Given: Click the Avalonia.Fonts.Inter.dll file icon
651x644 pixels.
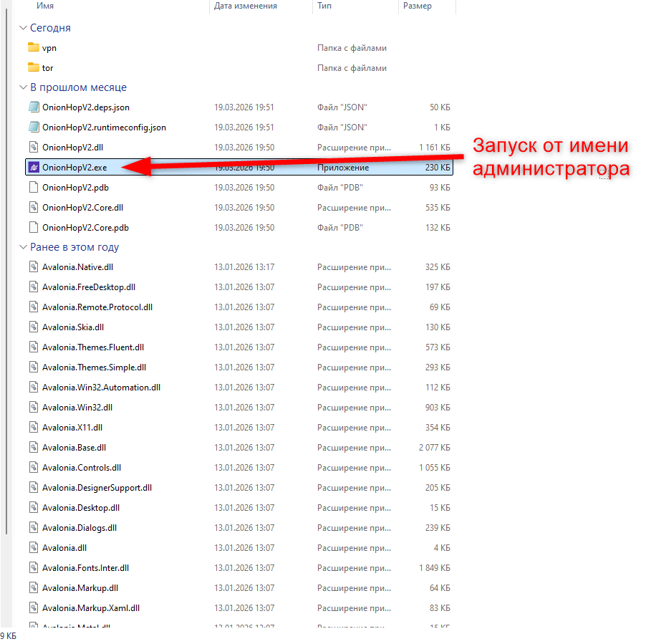Looking at the screenshot, I should pyautogui.click(x=34, y=567).
